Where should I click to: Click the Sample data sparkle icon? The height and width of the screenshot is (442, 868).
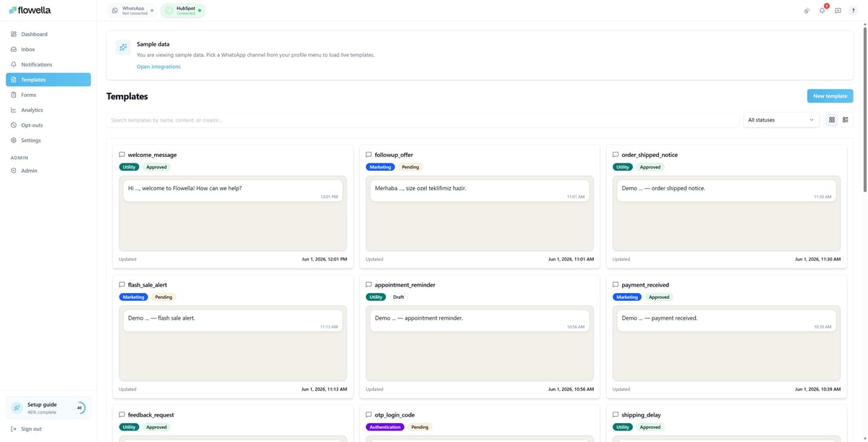coord(123,47)
